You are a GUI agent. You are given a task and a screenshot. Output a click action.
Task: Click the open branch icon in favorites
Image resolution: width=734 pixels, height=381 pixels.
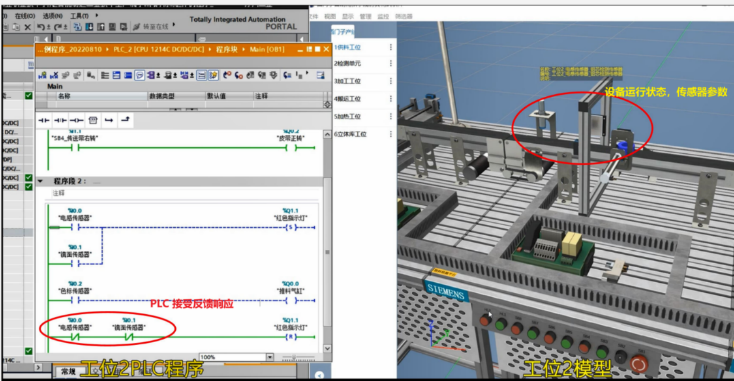click(109, 121)
